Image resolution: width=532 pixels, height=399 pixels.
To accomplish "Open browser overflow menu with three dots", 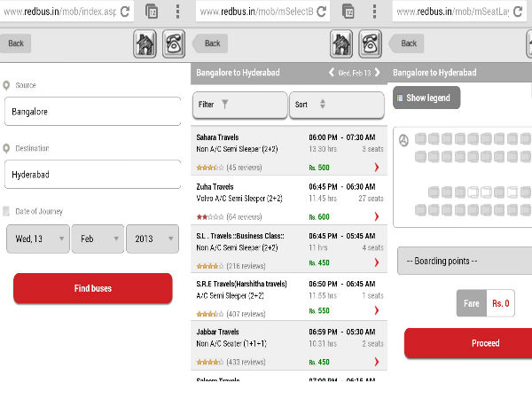I will click(x=177, y=12).
